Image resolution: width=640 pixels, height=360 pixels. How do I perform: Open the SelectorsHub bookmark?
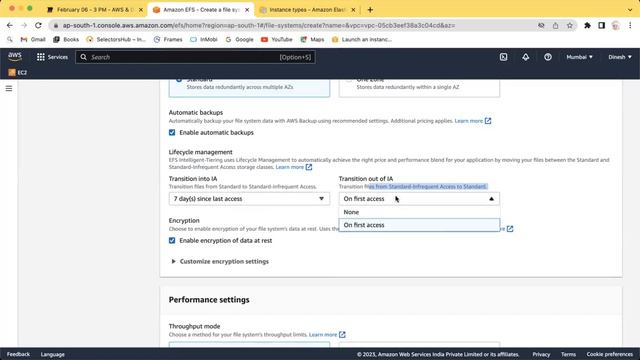(x=116, y=39)
